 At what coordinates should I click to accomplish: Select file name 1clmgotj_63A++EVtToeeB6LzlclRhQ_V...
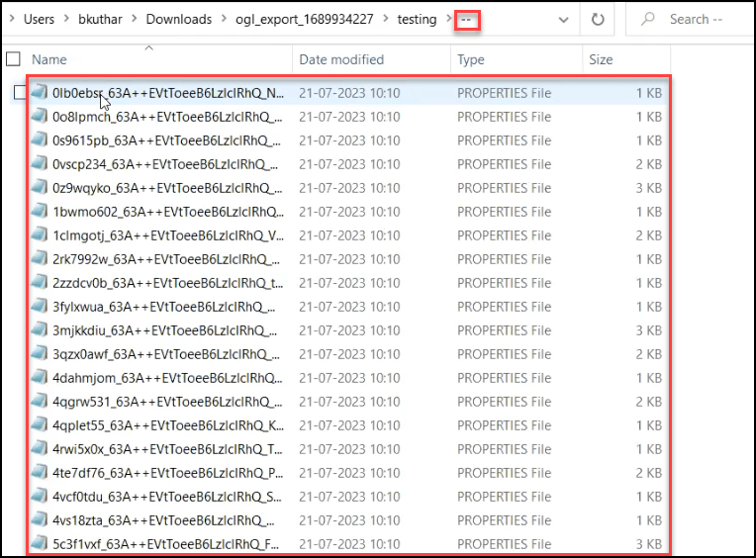click(x=168, y=235)
